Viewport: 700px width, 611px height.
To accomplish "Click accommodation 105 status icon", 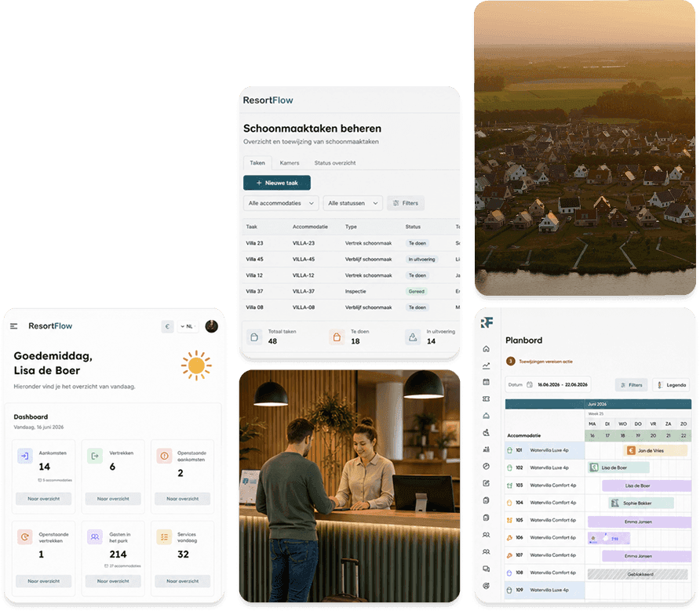I will click(509, 520).
